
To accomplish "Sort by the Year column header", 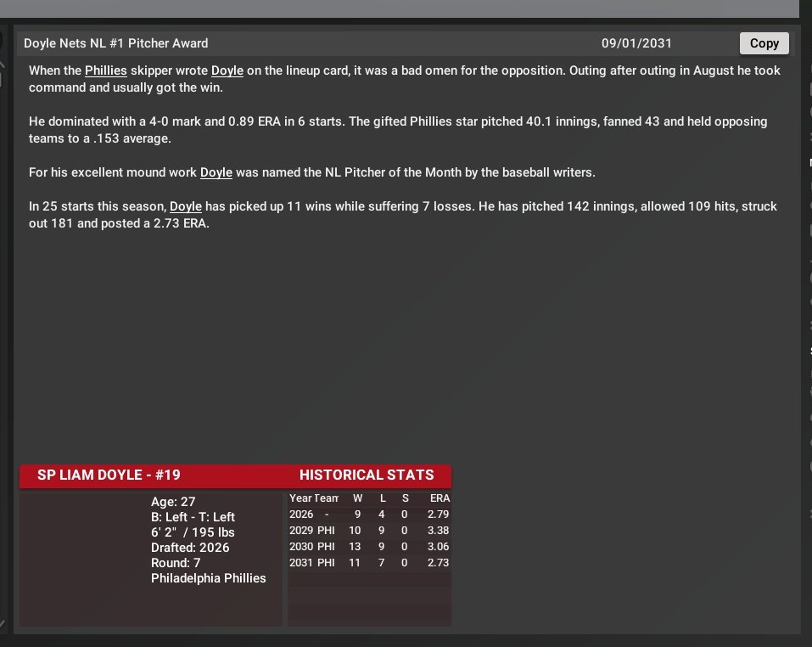I will click(x=300, y=498).
